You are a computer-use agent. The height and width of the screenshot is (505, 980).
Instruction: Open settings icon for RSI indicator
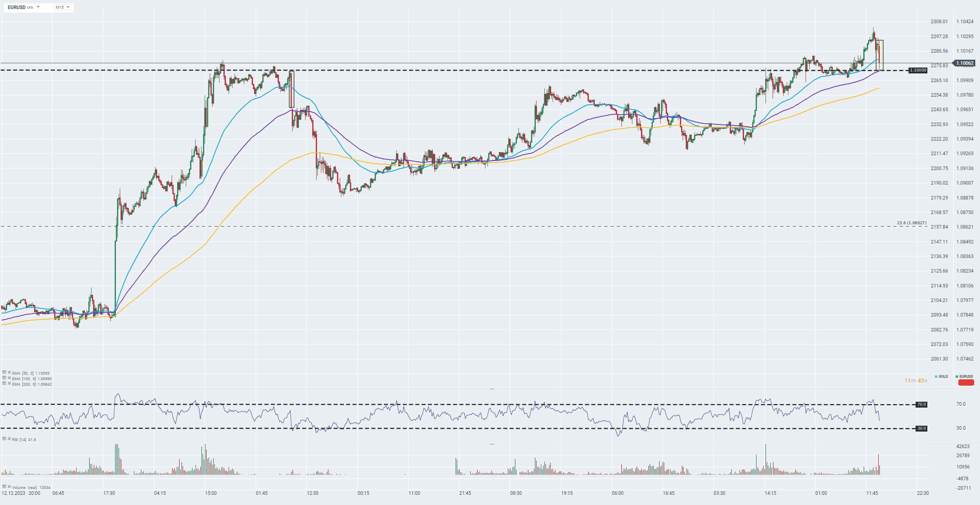pos(4,438)
